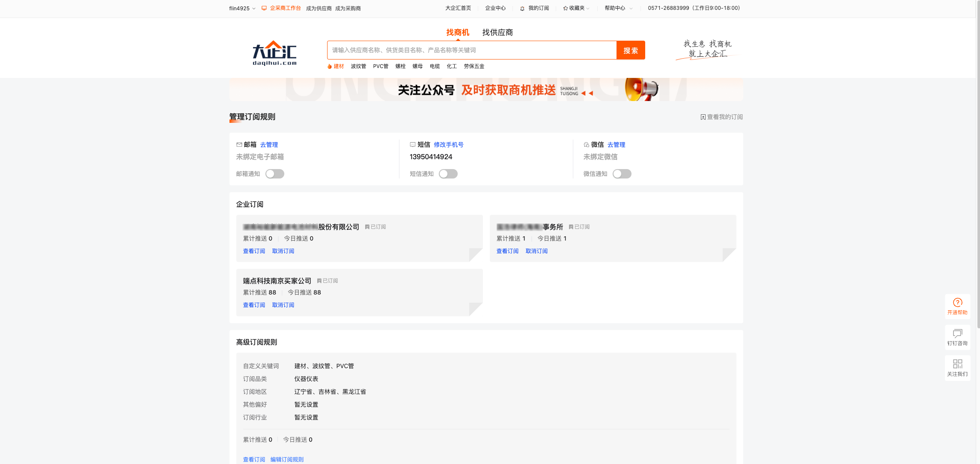Enable the 微信通知 switch

point(622,173)
